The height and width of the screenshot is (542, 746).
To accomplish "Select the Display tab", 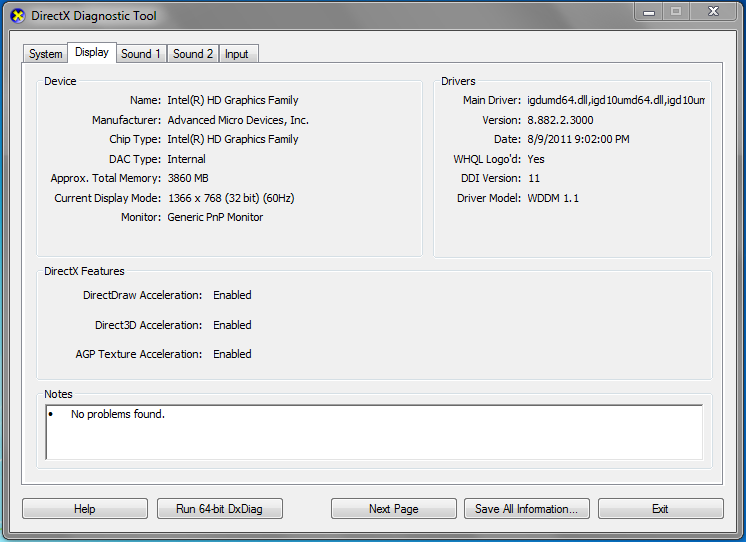I will (92, 52).
